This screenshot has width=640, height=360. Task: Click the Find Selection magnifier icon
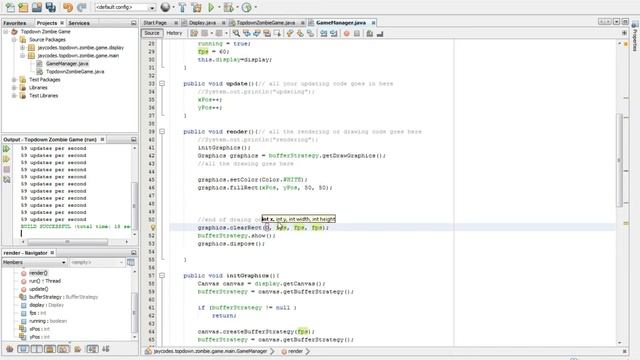click(236, 33)
